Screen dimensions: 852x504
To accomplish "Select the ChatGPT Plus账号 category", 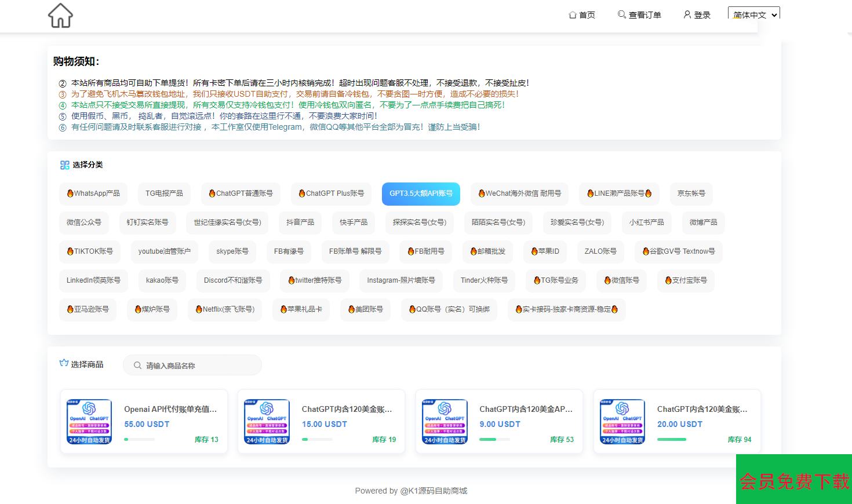I will tap(331, 193).
